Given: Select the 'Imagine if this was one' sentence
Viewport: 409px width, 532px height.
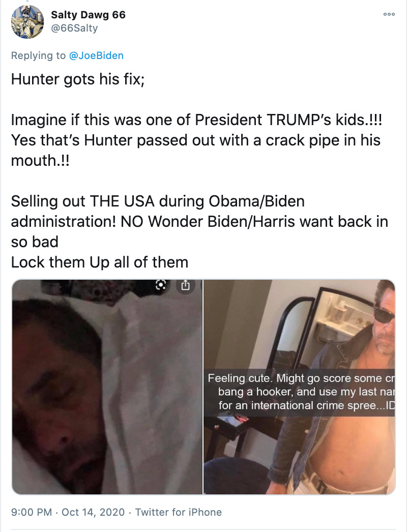Looking at the screenshot, I should [x=196, y=120].
